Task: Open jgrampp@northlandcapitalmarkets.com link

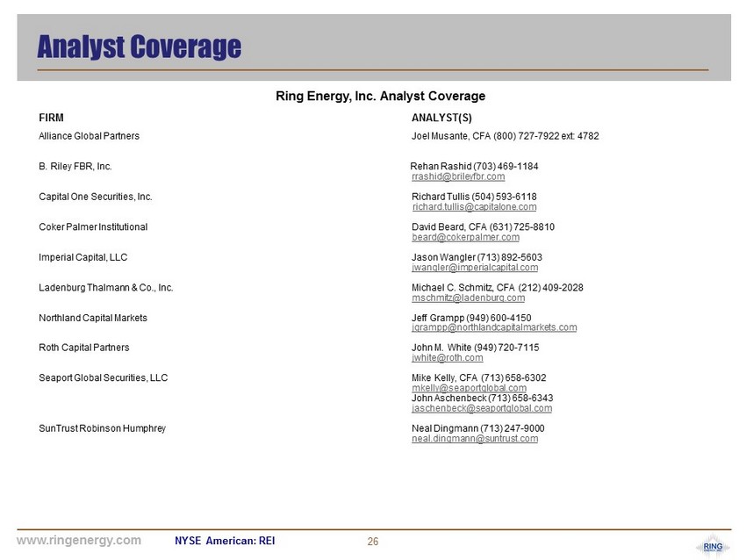Action: click(494, 327)
